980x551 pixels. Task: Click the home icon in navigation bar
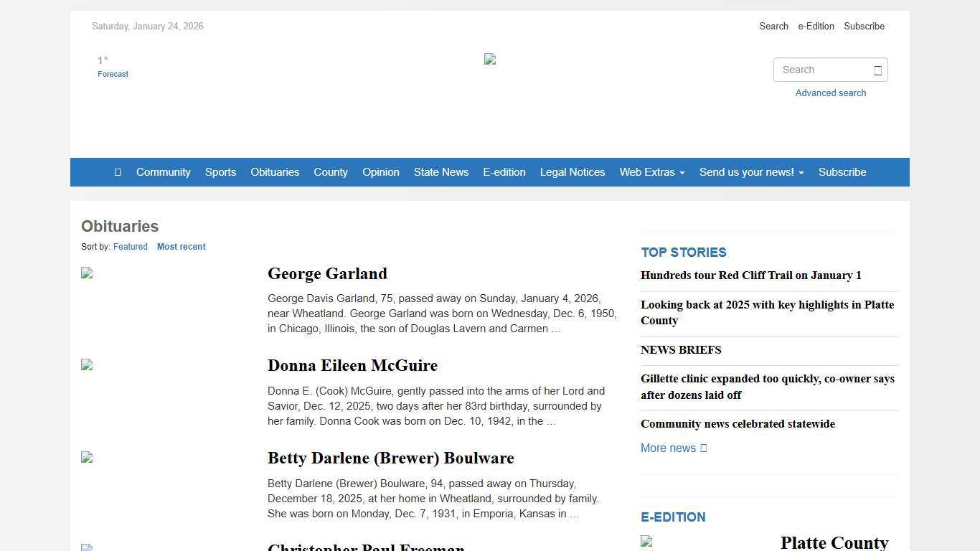117,172
